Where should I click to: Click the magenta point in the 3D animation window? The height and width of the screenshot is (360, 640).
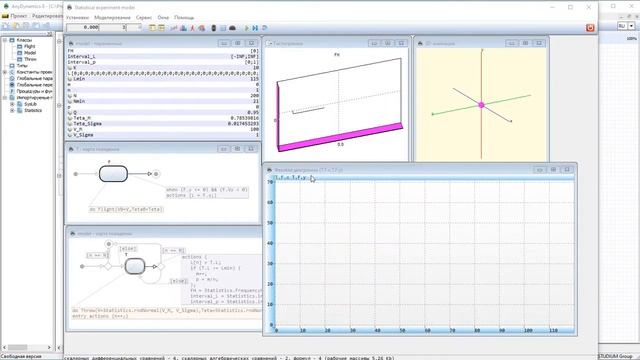pos(482,105)
